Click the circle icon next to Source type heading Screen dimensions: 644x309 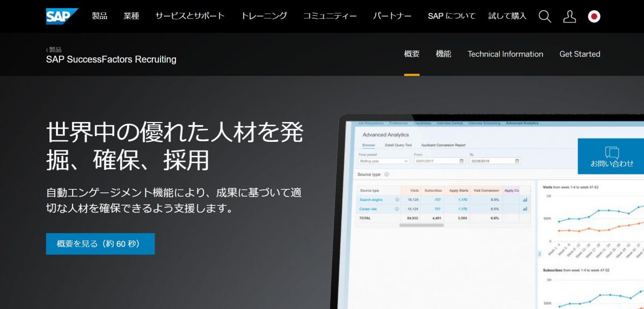[386, 174]
